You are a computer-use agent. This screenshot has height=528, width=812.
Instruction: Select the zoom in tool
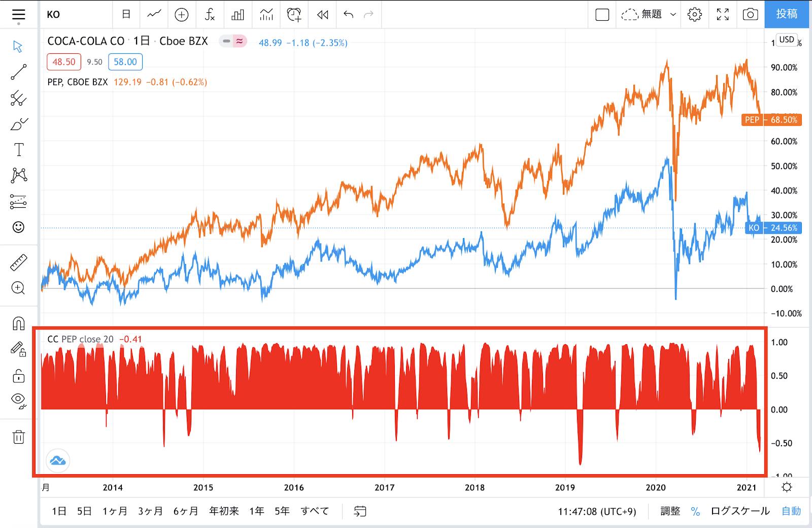tap(18, 288)
